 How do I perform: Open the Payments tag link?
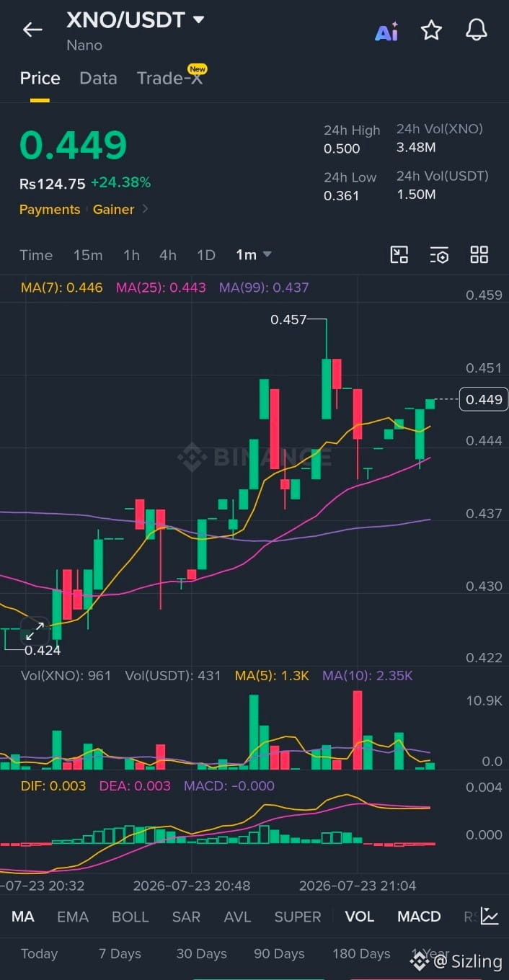[50, 209]
